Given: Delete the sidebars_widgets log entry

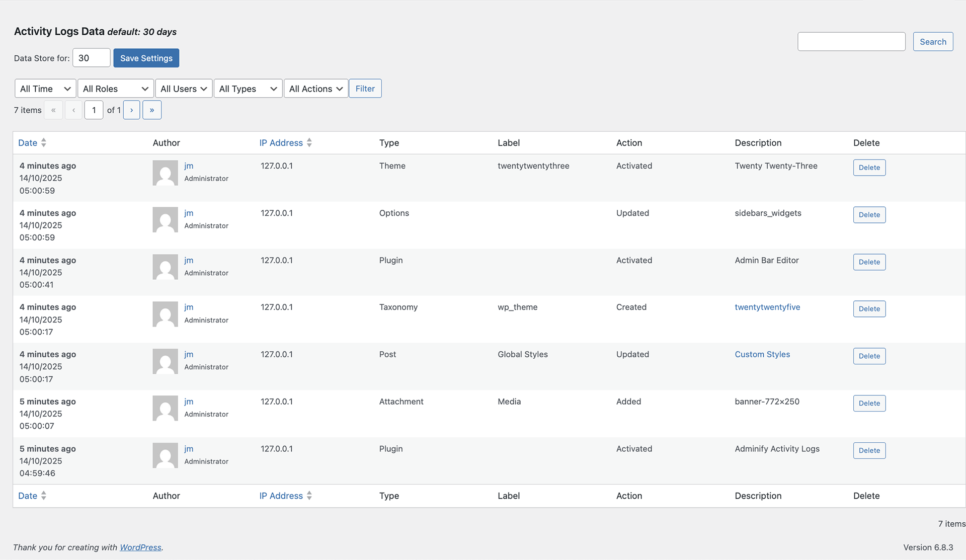Looking at the screenshot, I should point(869,215).
